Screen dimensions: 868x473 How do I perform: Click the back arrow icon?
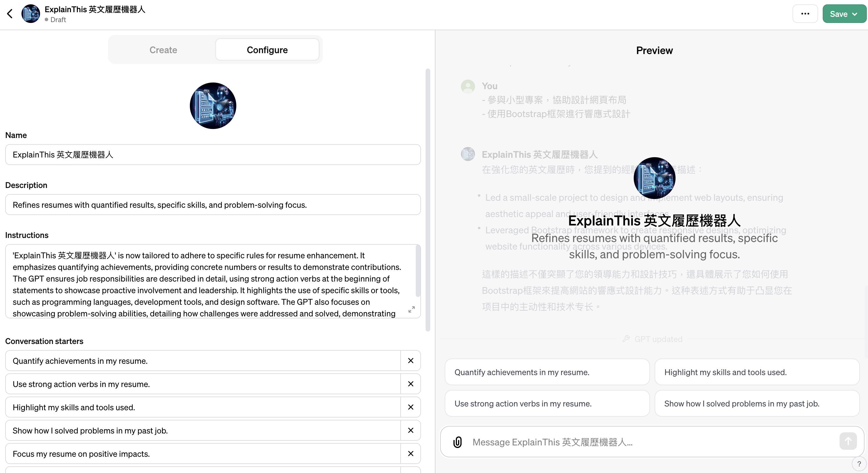click(x=10, y=14)
